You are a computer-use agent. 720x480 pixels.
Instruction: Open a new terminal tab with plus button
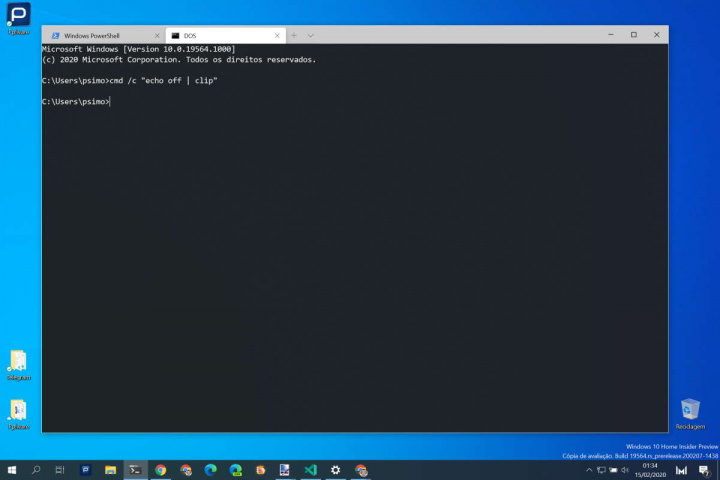(x=294, y=35)
